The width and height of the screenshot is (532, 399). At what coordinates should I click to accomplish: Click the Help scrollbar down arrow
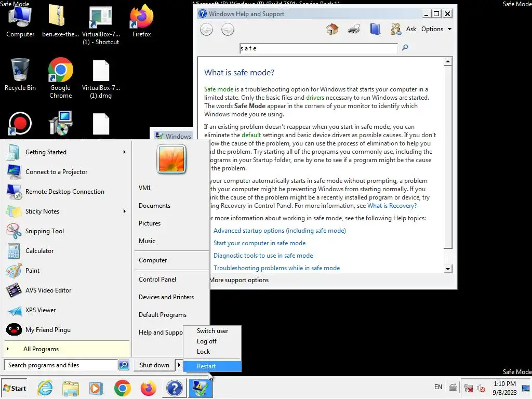pos(448,269)
